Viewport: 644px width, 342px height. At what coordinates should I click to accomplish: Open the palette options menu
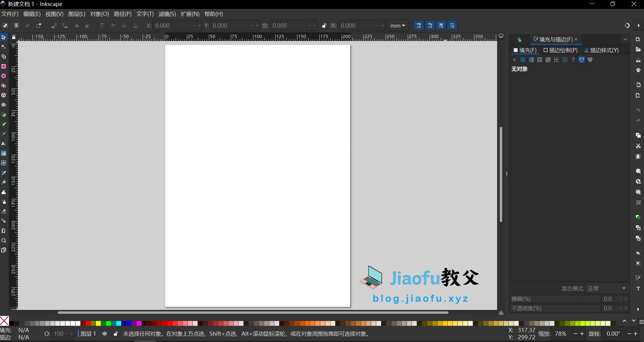point(641,322)
